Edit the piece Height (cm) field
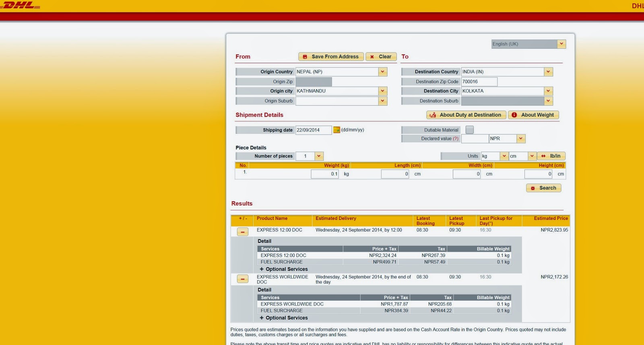This screenshot has height=345, width=644. [538, 174]
